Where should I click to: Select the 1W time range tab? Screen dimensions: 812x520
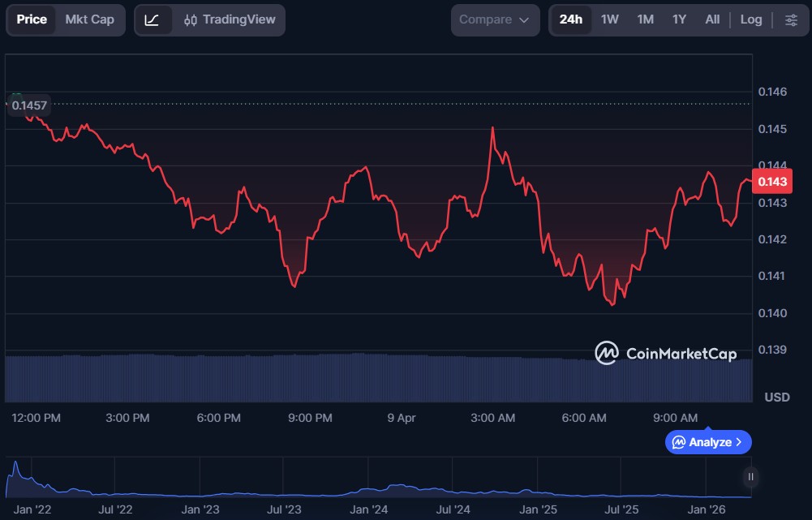click(x=610, y=19)
